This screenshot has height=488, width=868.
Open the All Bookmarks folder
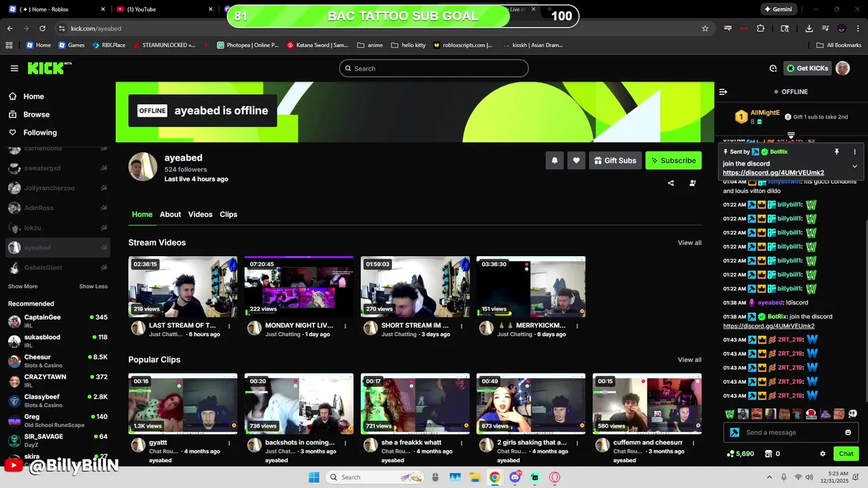point(839,45)
